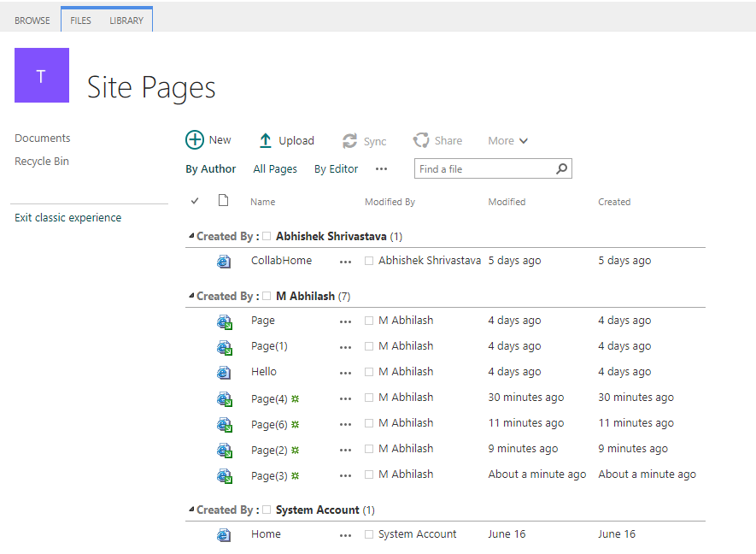Sort by the Modified column header

pos(507,202)
